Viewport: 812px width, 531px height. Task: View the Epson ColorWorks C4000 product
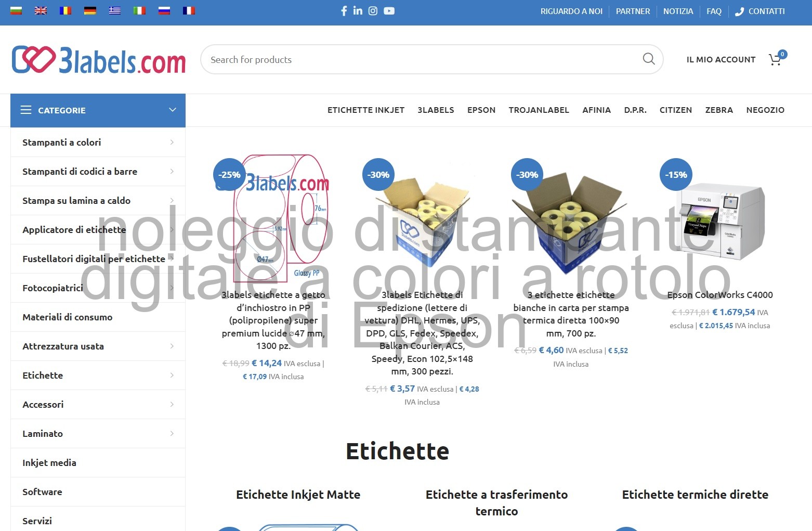[x=721, y=294]
